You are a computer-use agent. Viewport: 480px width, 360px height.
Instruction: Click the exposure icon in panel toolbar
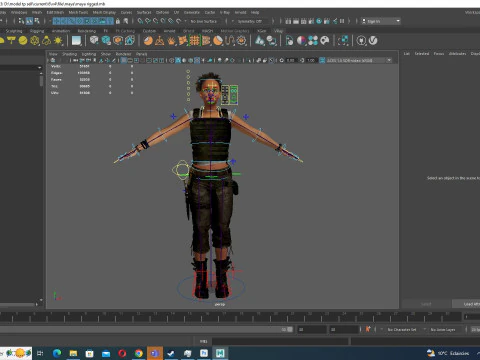point(282,60)
